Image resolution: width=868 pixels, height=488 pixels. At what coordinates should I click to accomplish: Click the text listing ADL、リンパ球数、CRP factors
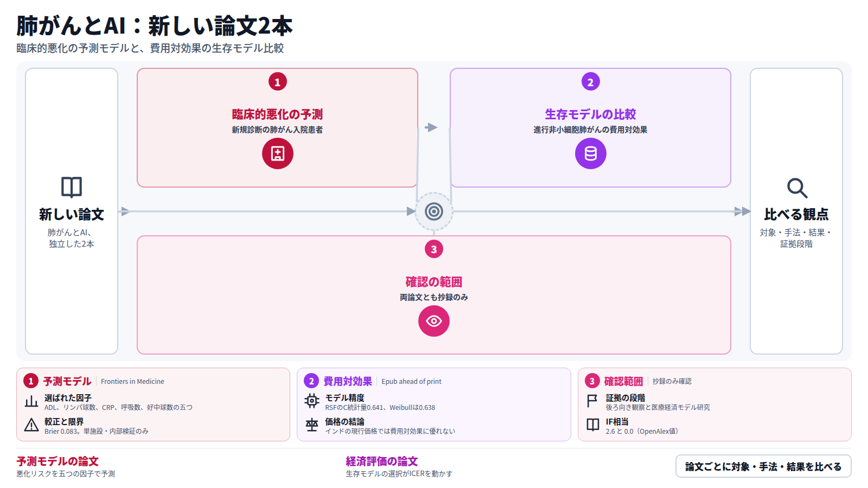118,408
